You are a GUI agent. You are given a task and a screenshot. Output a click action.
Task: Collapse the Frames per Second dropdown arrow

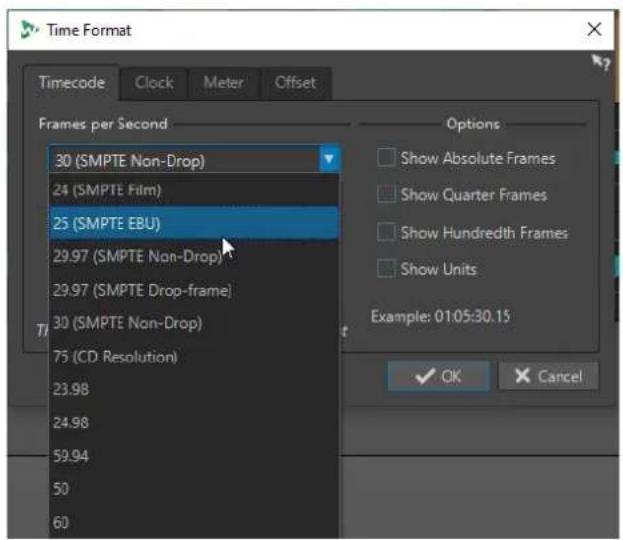click(329, 159)
